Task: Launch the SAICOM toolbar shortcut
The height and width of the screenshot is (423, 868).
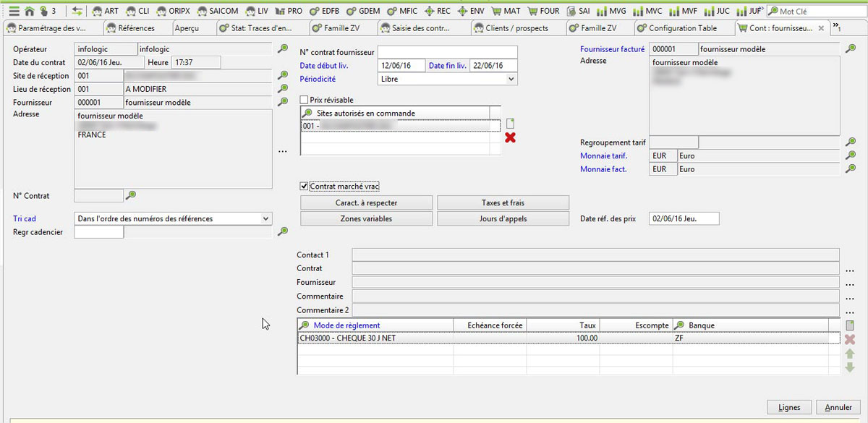Action: point(217,11)
